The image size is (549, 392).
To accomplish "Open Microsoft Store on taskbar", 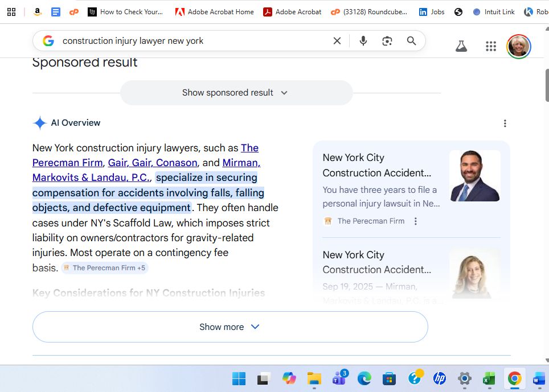I will pyautogui.click(x=389, y=378).
